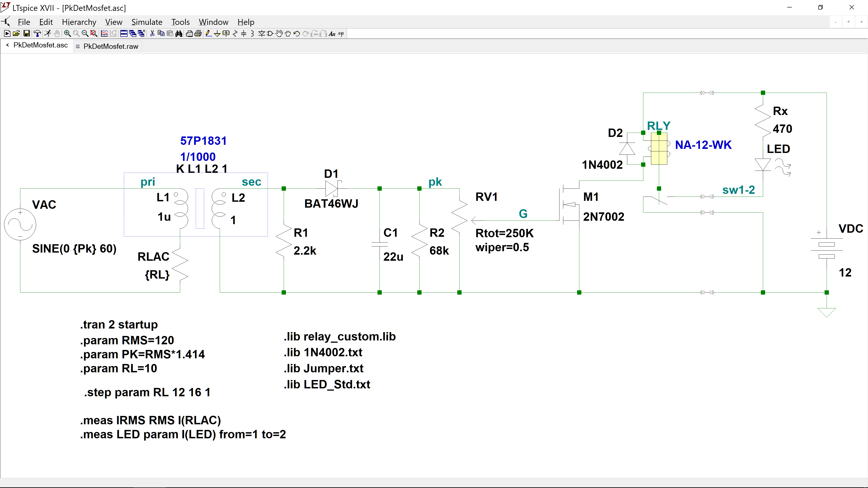Click the 'K L1 L2 1' coupling statement
Screen dimensions: 868x488
202,168
